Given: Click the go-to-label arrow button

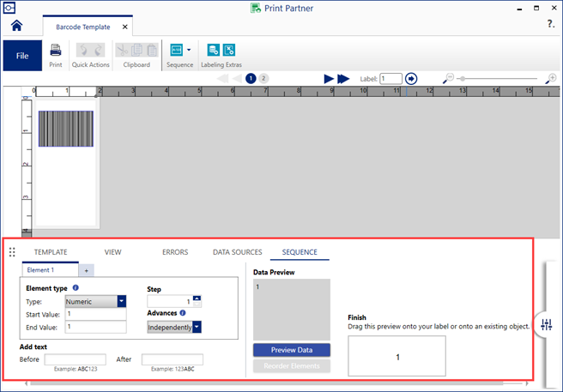Looking at the screenshot, I should [411, 79].
